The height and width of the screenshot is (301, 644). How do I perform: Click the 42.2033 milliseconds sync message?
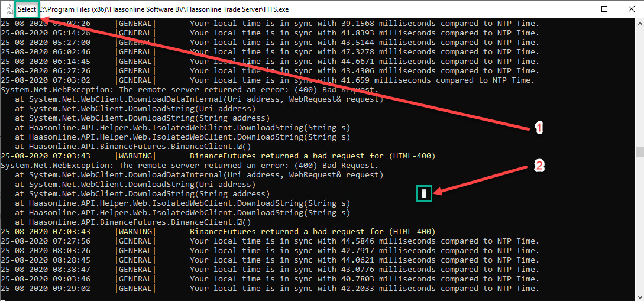(x=364, y=288)
